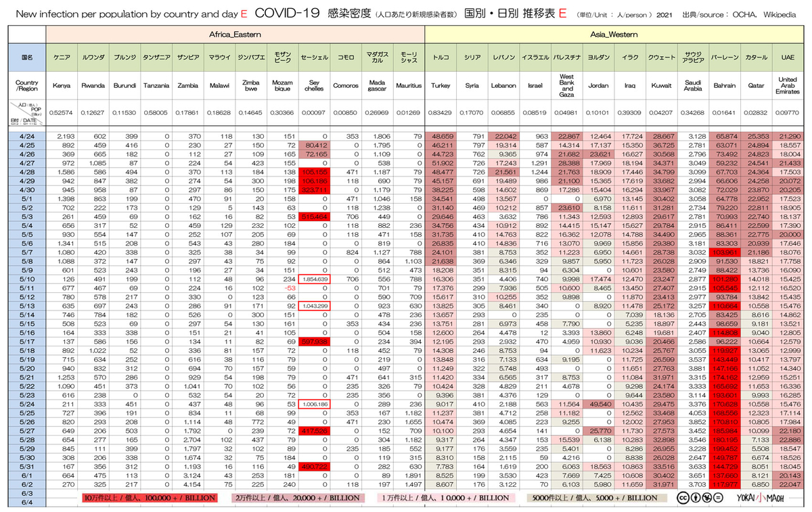The width and height of the screenshot is (812, 512).
Task: Click the Lebanon column header
Action: [x=503, y=86]
